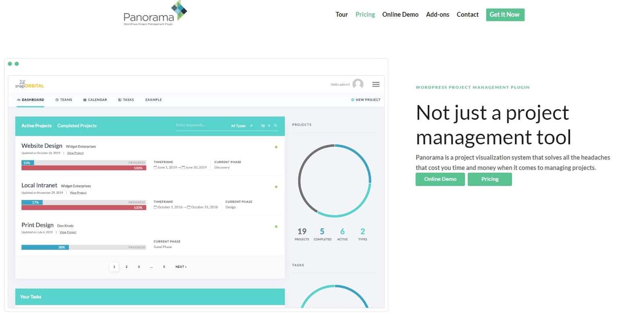
Task: Open the Teams tab in the dashboard
Action: 64,100
